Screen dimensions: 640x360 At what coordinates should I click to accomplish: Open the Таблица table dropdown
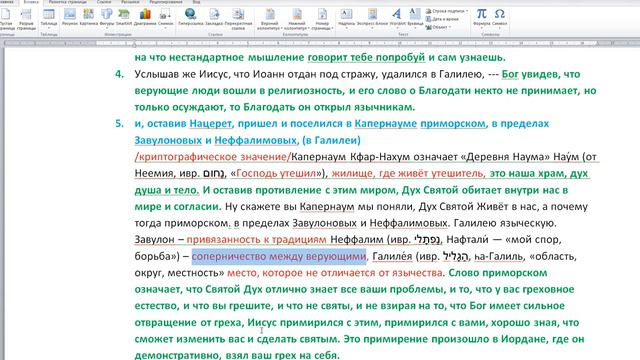tap(49, 19)
